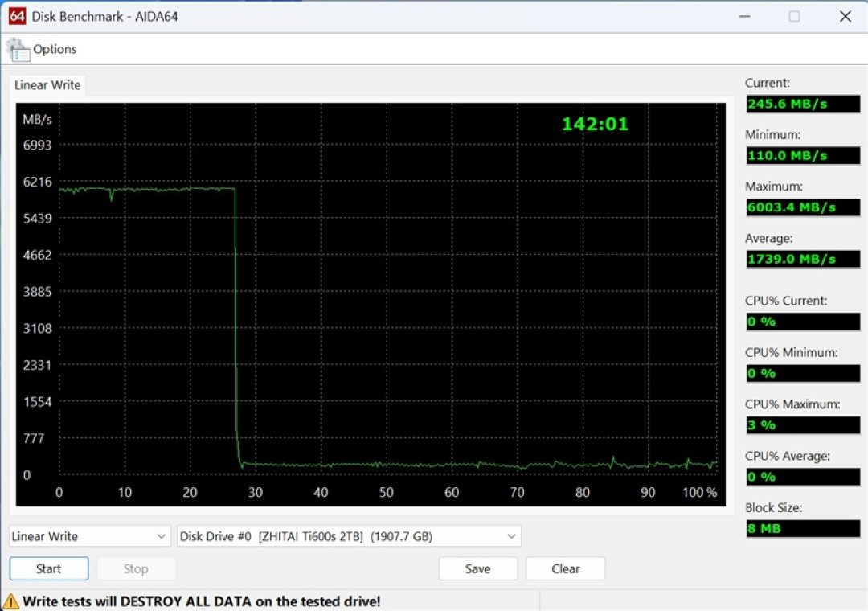
Task: Click the CPU% Maximum value 3 %
Action: coord(803,424)
